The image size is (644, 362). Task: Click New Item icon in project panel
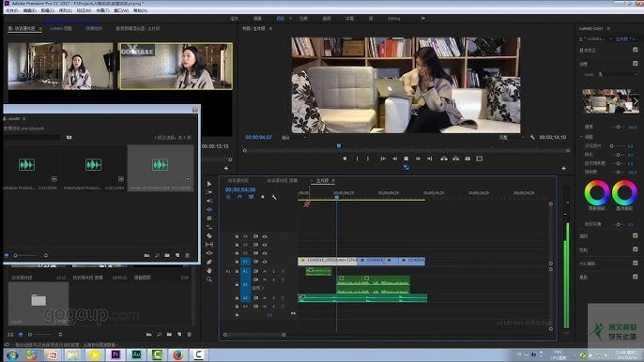point(179,335)
